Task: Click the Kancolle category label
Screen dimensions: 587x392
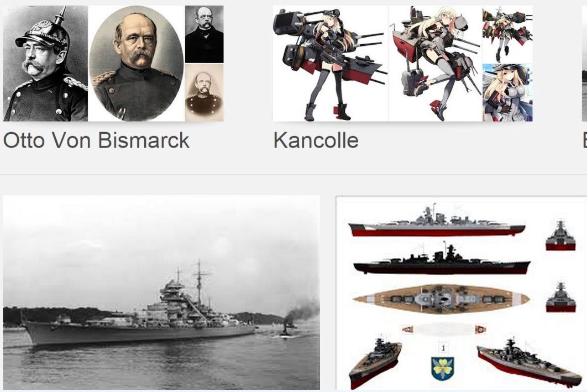Action: (316, 140)
